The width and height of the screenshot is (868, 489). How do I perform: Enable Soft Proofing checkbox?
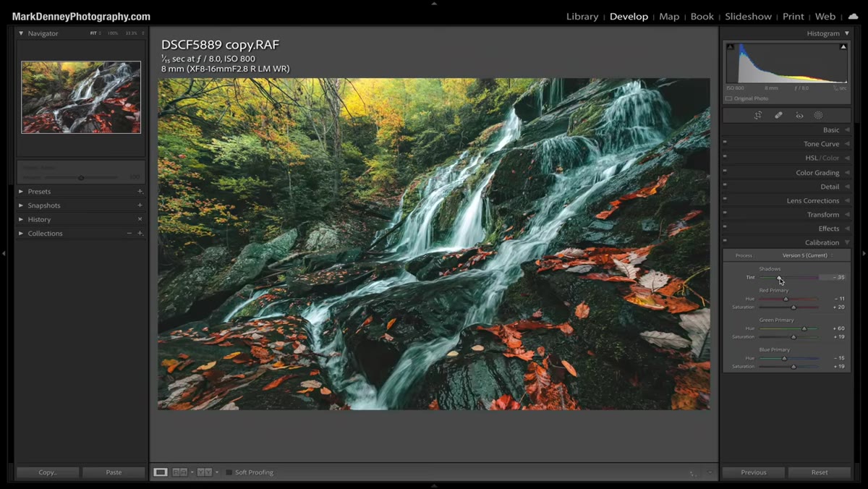coord(229,472)
